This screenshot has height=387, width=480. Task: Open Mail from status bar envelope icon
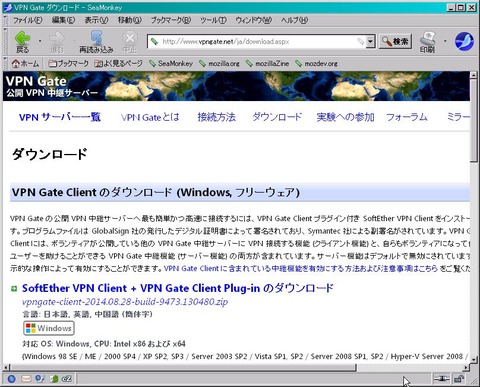(26, 379)
